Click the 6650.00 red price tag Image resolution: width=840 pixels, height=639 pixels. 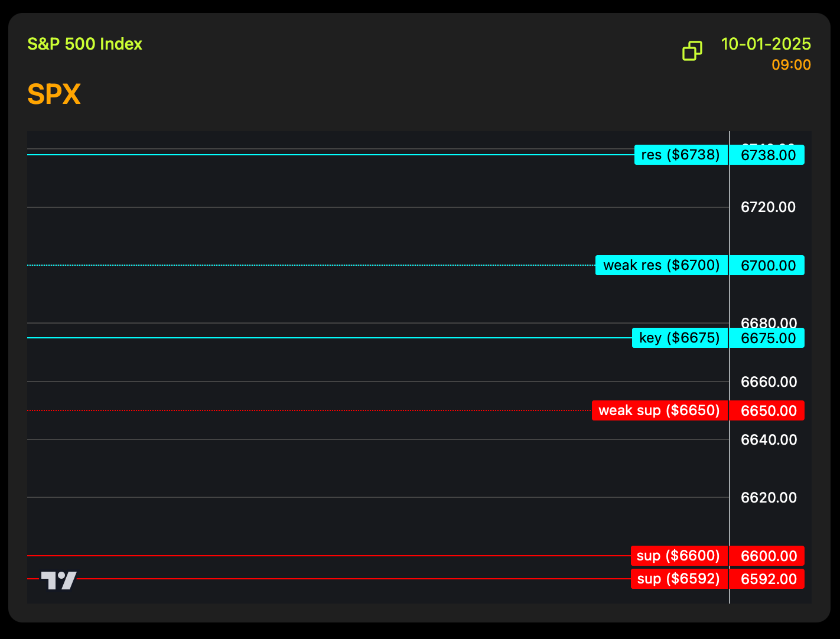tap(768, 411)
